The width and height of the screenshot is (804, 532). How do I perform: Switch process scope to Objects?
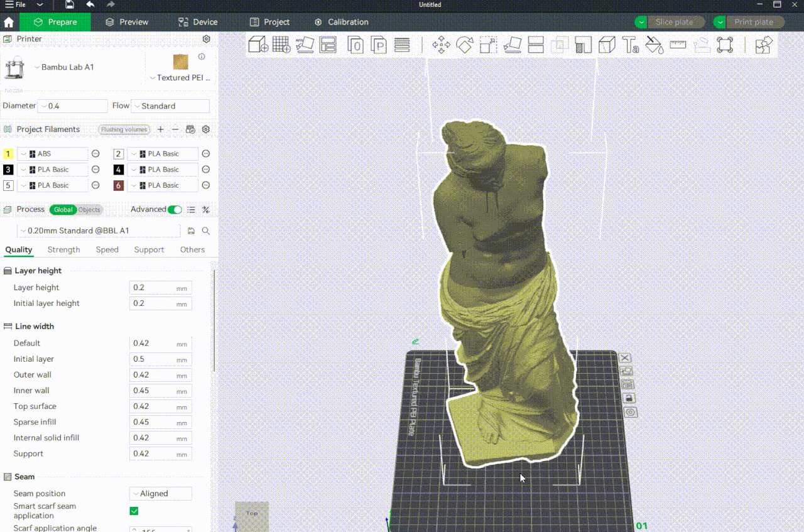(89, 210)
